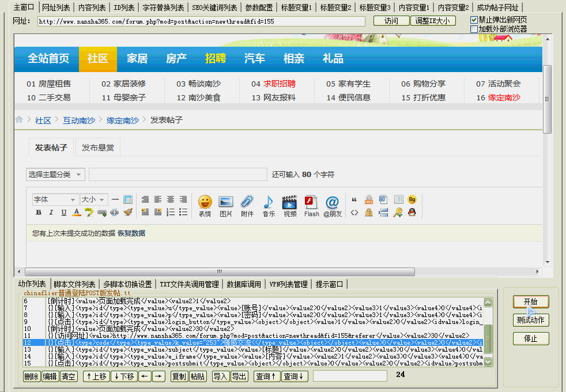The height and width of the screenshot is (392, 566).
Task: Open font color picker A icon
Action: coord(77,212)
